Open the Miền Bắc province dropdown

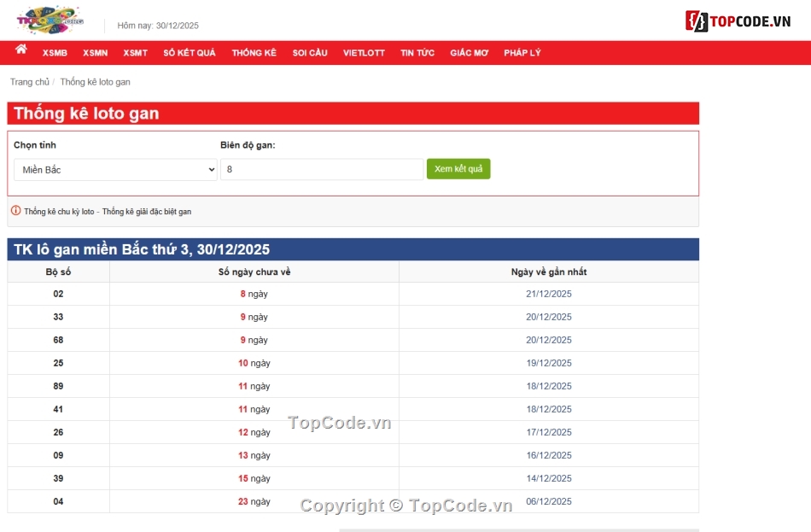tap(115, 169)
